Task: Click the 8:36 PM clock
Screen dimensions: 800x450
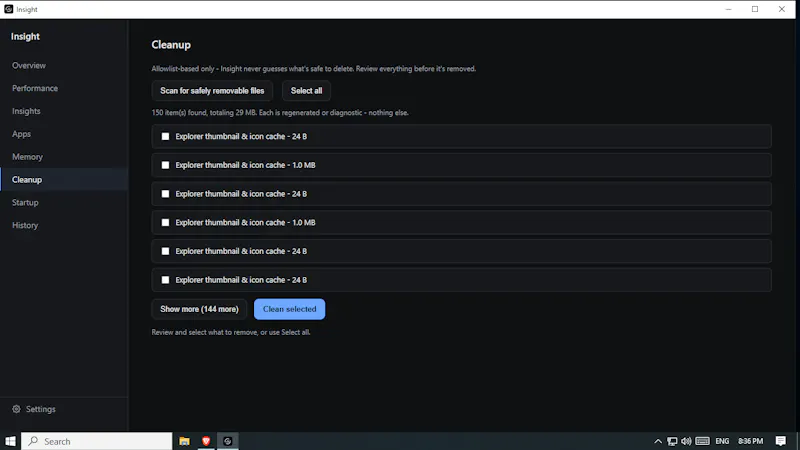Action: pos(751,441)
